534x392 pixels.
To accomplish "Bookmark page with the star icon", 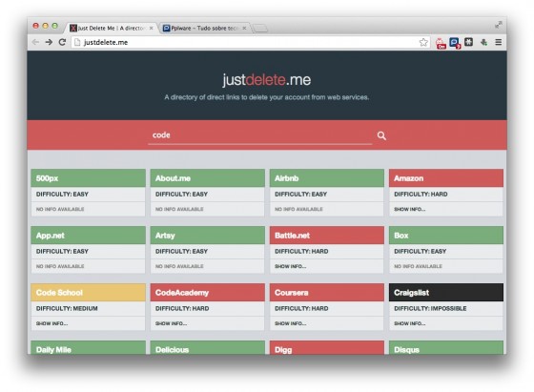I will click(x=423, y=42).
